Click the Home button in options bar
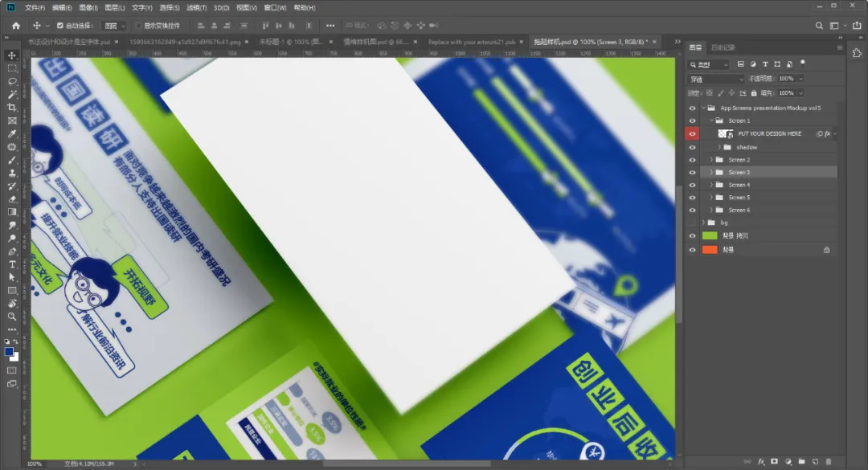 [16, 26]
